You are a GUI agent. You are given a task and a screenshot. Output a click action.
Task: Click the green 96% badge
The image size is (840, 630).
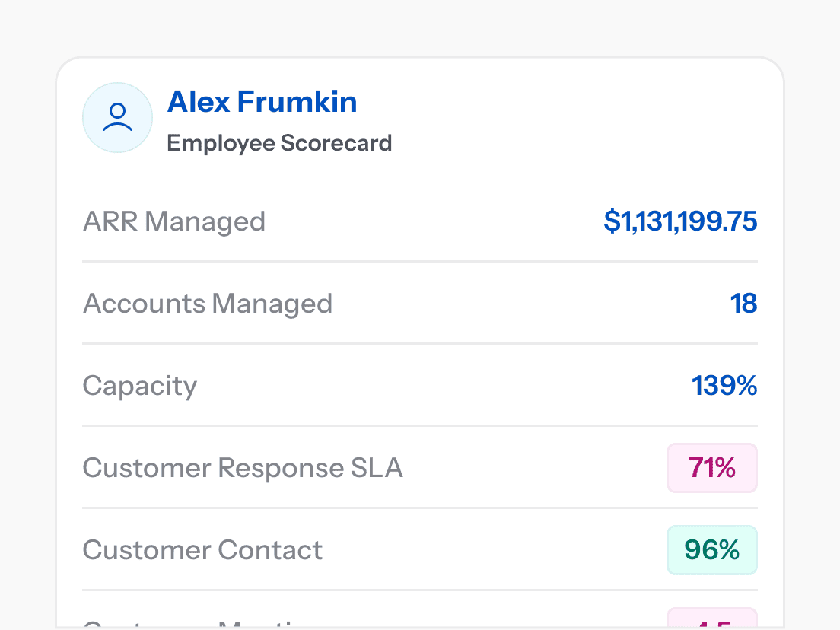coord(711,550)
